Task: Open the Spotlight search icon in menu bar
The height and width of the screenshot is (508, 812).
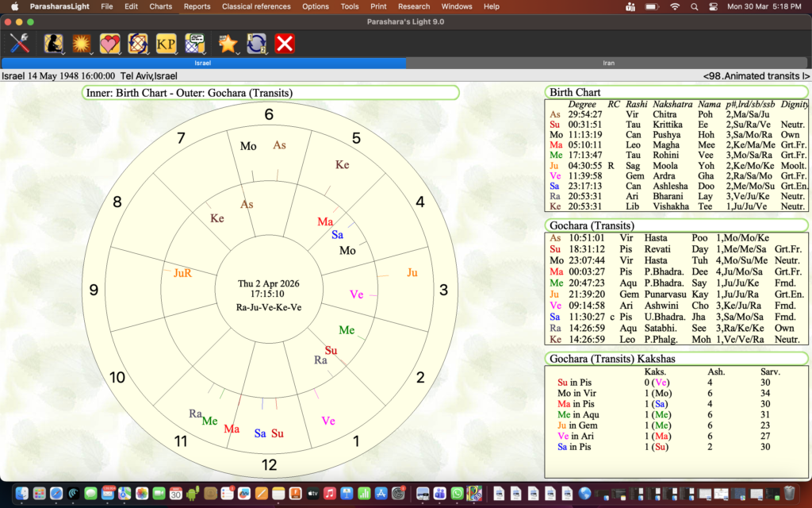Action: coord(694,6)
